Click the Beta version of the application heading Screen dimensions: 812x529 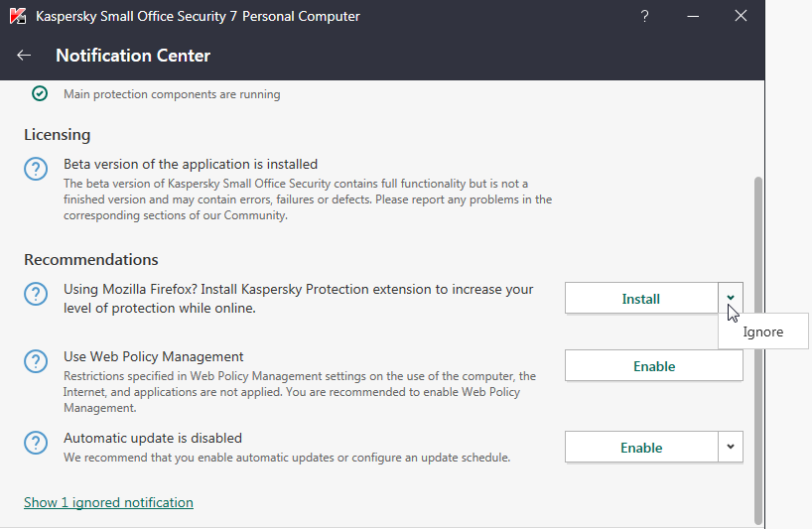[x=191, y=164]
